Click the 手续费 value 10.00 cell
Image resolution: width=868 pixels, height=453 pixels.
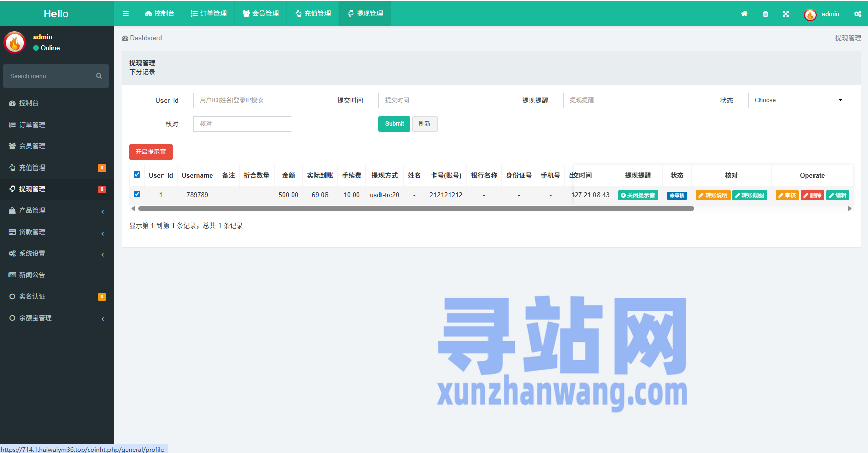[352, 195]
